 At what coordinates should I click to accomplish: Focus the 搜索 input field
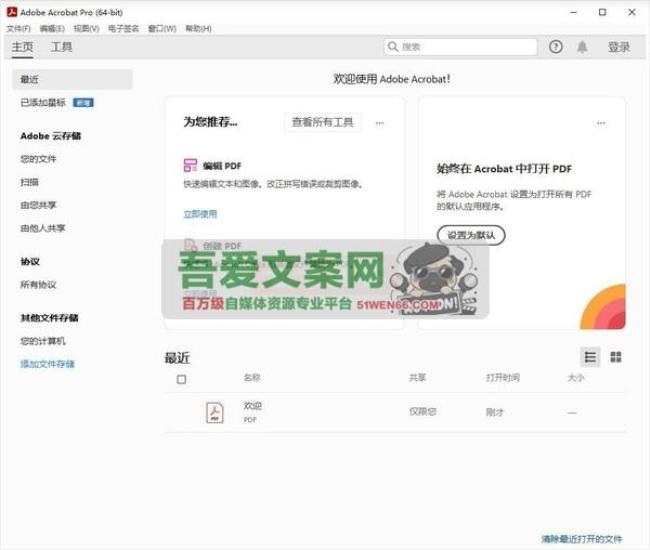[461, 47]
